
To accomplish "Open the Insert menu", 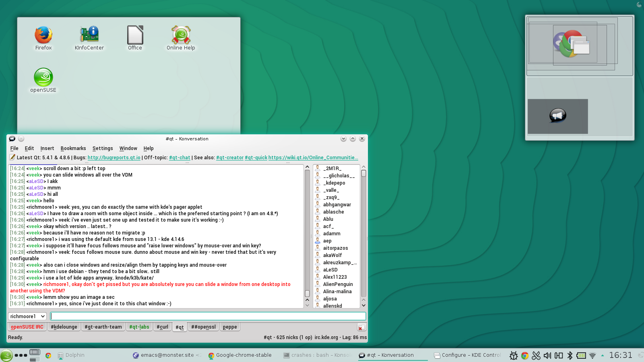I will pyautogui.click(x=47, y=148).
